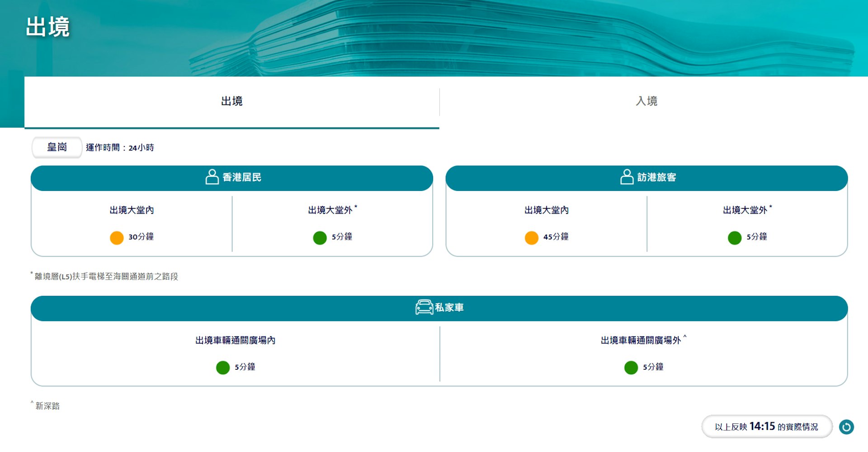Click the 出境車輛通關廣場外 label
Viewport: 868px width, 452px height.
pos(643,340)
